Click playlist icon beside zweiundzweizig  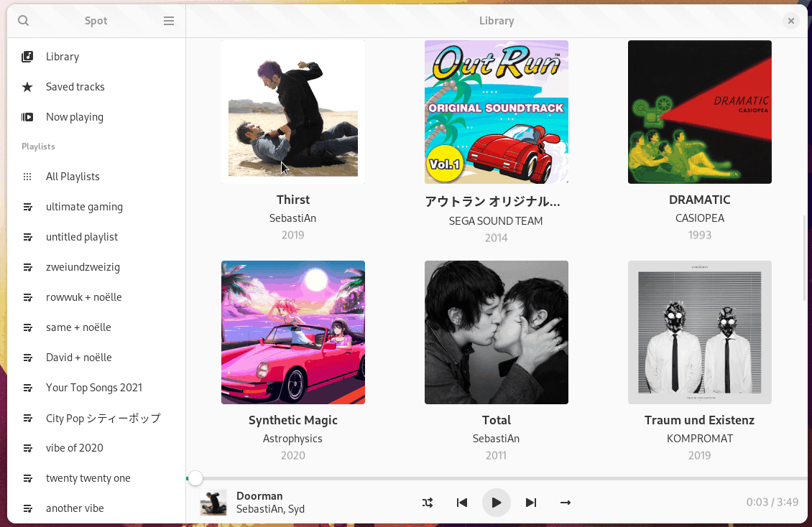pyautogui.click(x=27, y=267)
